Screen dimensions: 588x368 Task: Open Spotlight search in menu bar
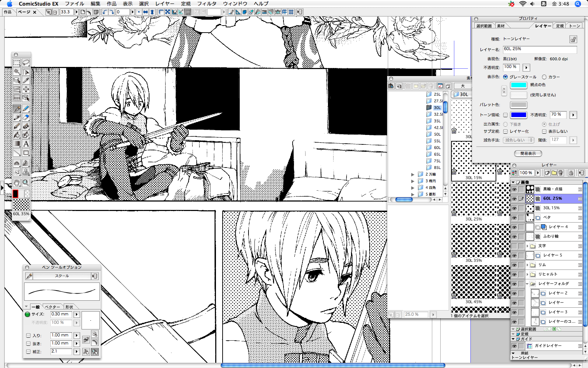pyautogui.click(x=578, y=4)
